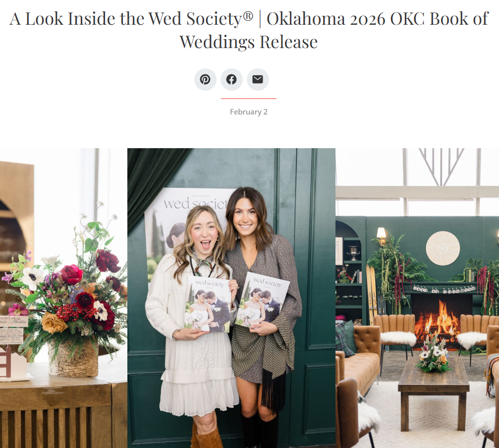This screenshot has height=448, width=499.
Task: Click the article headline about OKC Book of Weddings
Action: (x=249, y=30)
